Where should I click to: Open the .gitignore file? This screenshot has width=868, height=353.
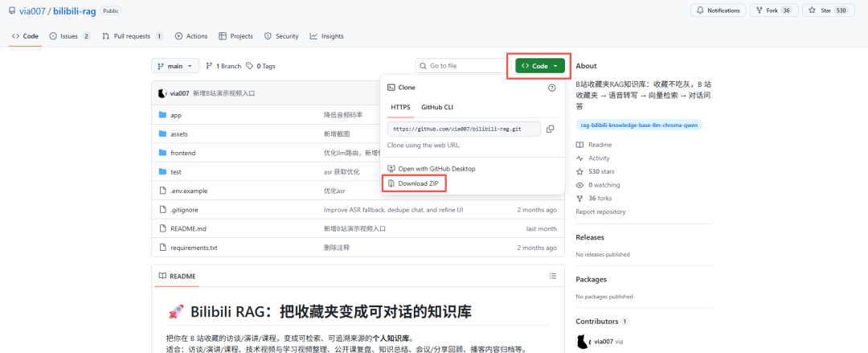[184, 210]
